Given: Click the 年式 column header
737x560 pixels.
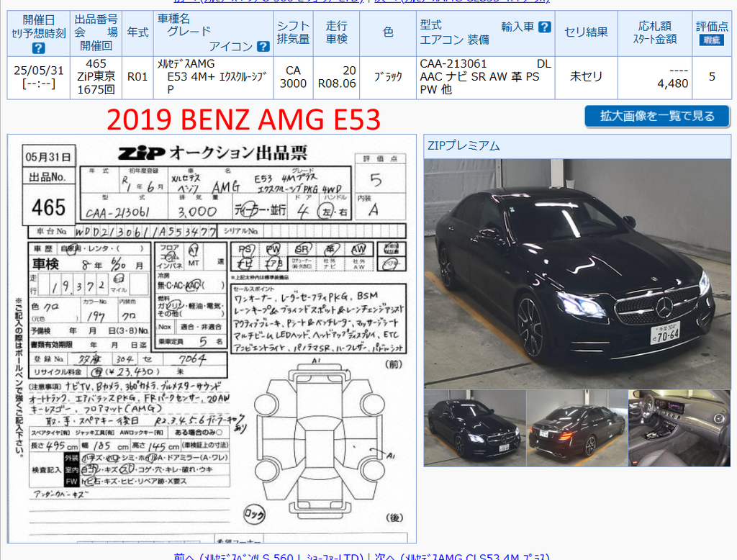Looking at the screenshot, I should tap(137, 33).
